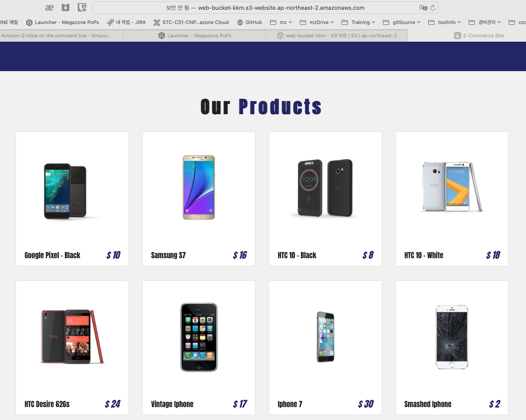Expand the Training bookmarks folder
This screenshot has width=526, height=420.
358,22
